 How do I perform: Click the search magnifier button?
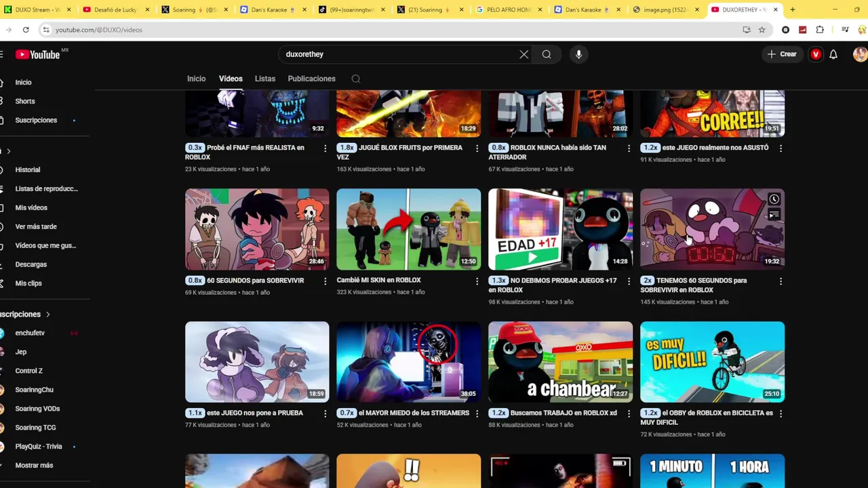(547, 54)
